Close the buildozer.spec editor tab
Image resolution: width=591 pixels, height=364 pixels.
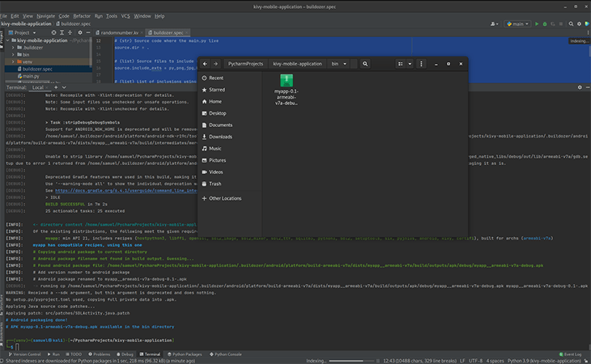[186, 32]
